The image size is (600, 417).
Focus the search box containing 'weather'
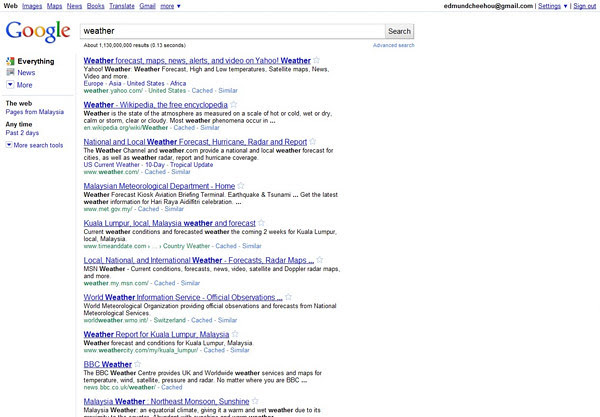[x=232, y=31]
